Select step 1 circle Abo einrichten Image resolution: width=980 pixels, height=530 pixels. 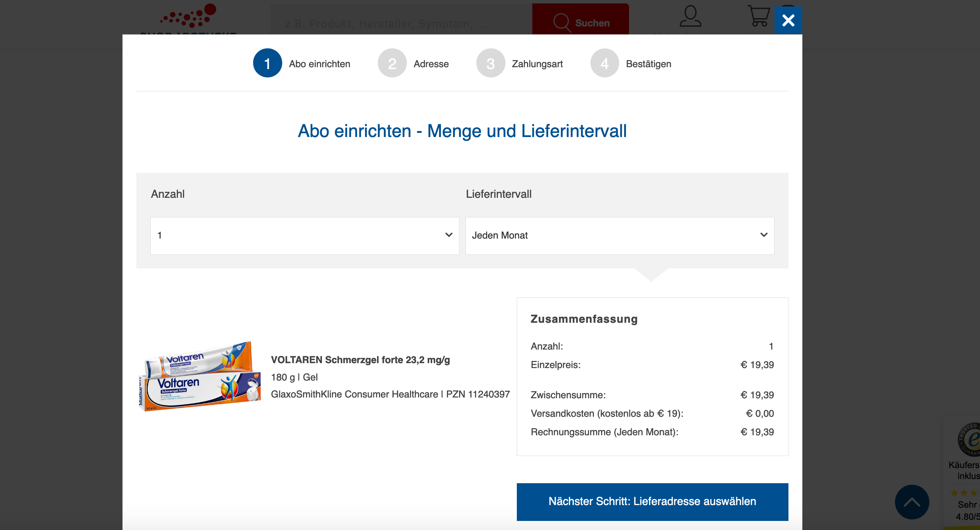(267, 63)
